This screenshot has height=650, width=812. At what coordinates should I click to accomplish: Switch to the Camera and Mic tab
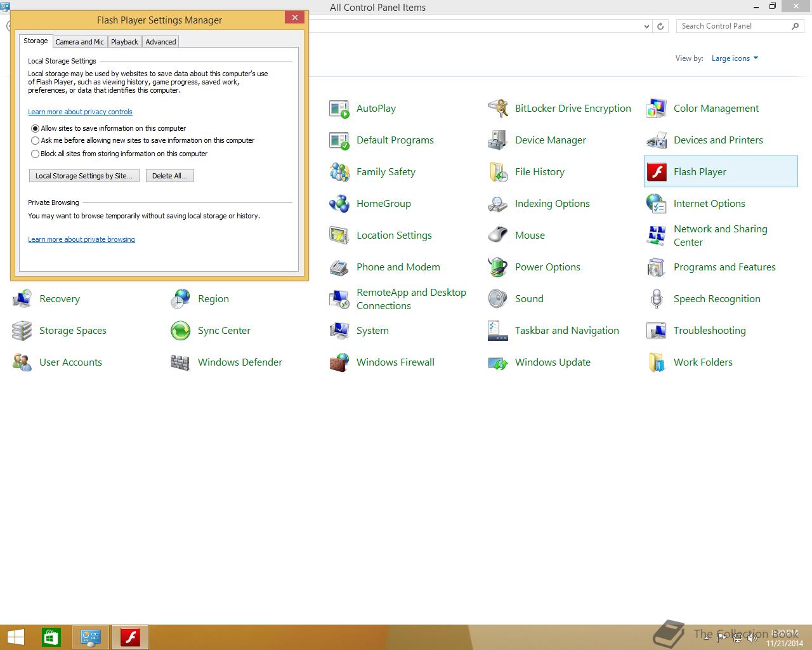(x=79, y=42)
